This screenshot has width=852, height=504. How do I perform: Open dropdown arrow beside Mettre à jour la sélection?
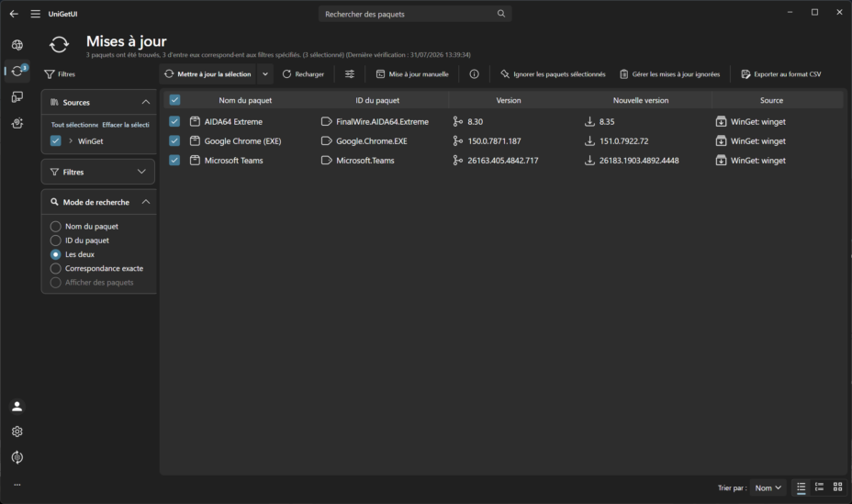pos(265,73)
